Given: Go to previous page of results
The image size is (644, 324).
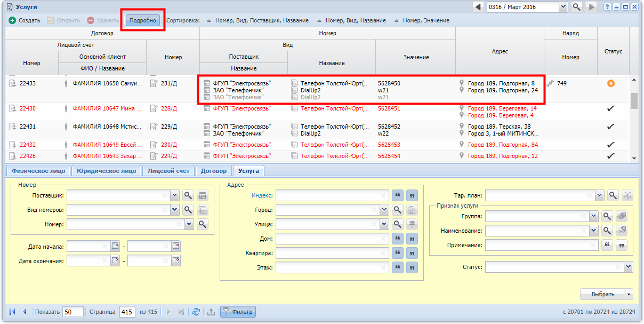Looking at the screenshot, I should [24, 312].
